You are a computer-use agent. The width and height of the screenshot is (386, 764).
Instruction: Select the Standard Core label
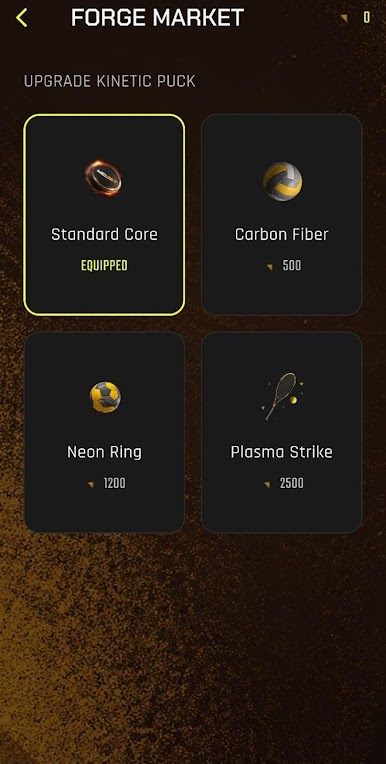point(104,234)
